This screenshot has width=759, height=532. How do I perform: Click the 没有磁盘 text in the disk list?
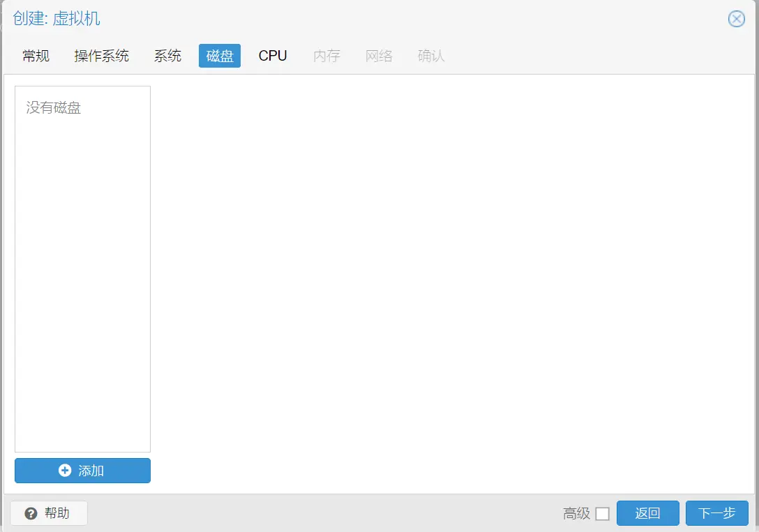[53, 107]
